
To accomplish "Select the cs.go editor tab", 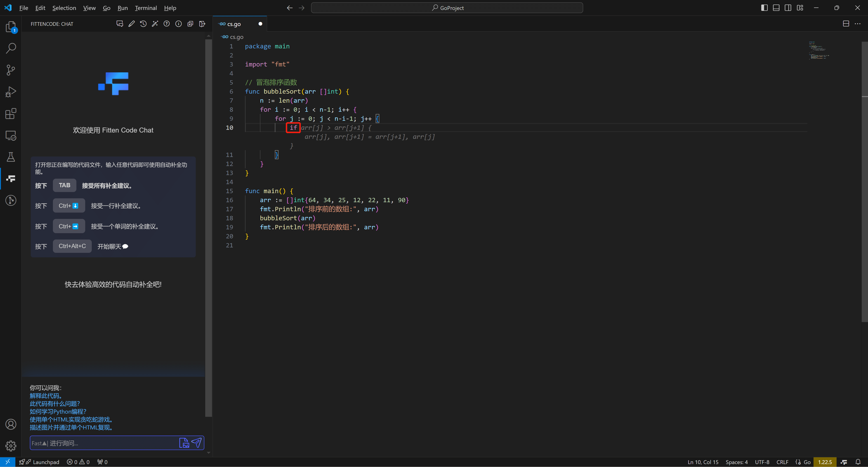I will pyautogui.click(x=234, y=24).
